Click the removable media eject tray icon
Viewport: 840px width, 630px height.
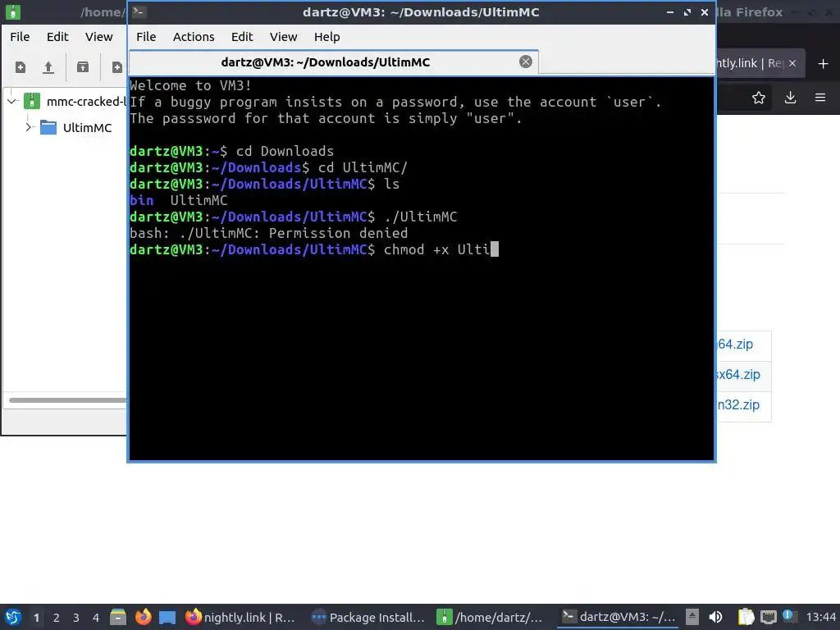coord(692,617)
